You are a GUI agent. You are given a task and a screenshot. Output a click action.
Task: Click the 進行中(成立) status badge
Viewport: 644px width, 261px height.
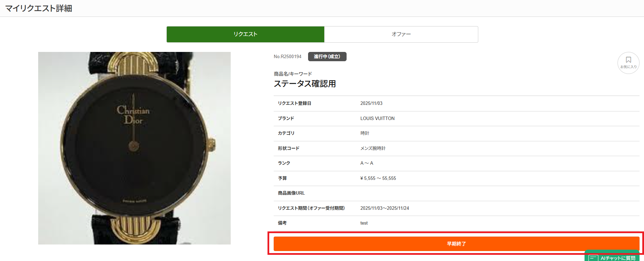[327, 56]
